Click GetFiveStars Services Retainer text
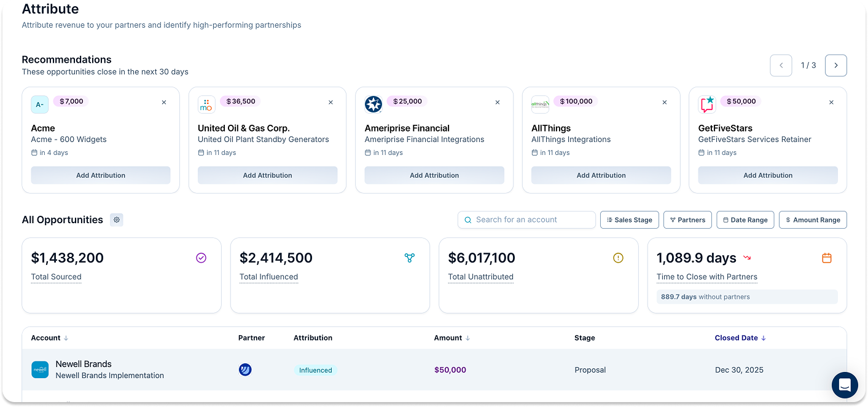 [x=755, y=140]
